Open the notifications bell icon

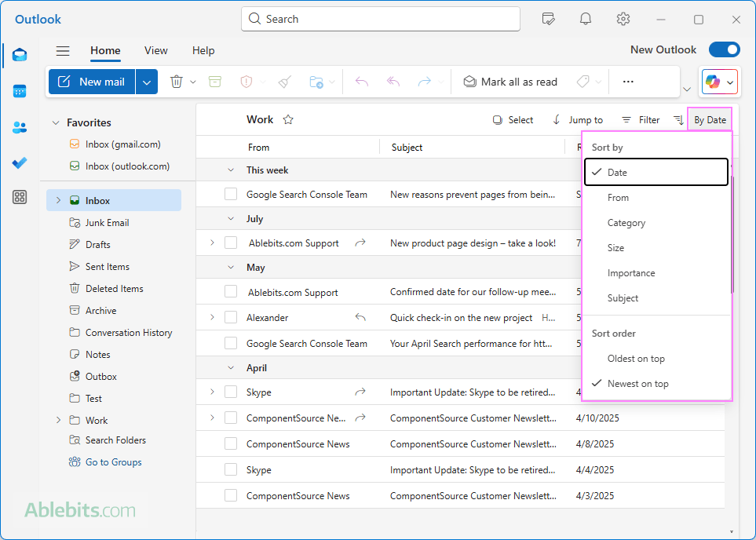coord(586,19)
